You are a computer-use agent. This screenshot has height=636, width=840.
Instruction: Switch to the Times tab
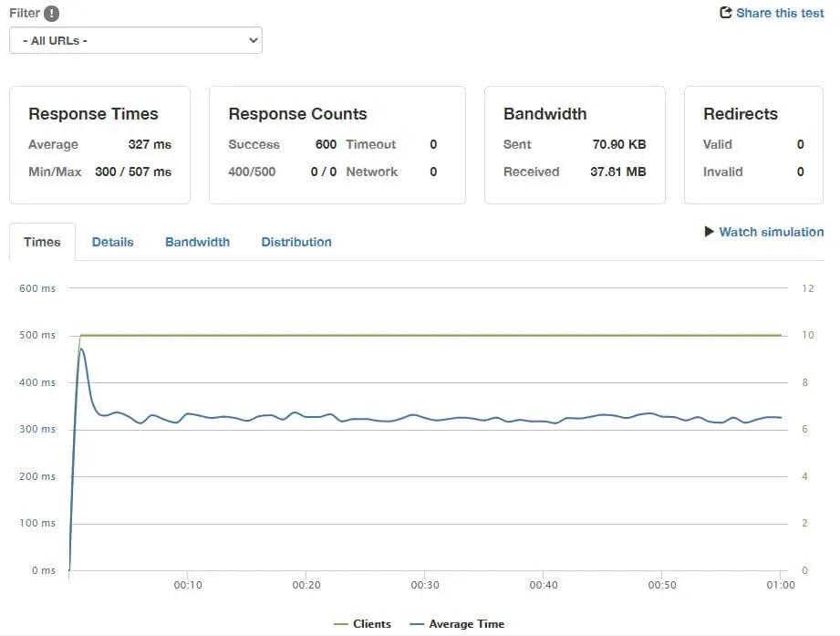point(42,242)
